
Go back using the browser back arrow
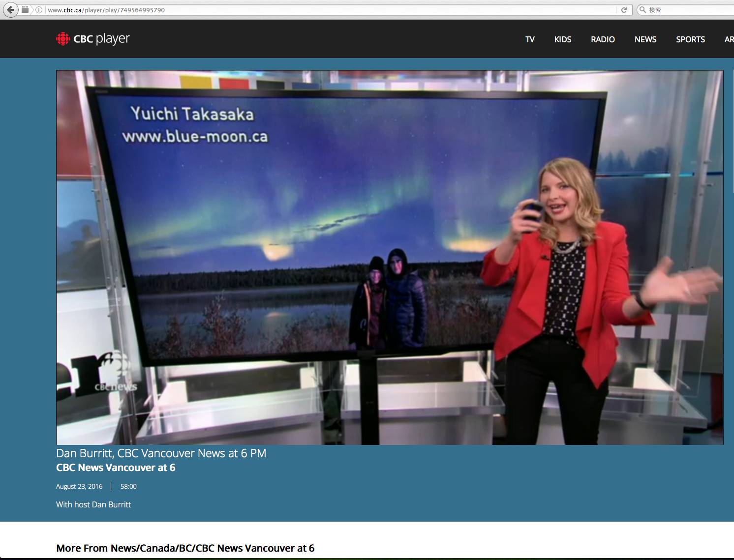click(10, 10)
